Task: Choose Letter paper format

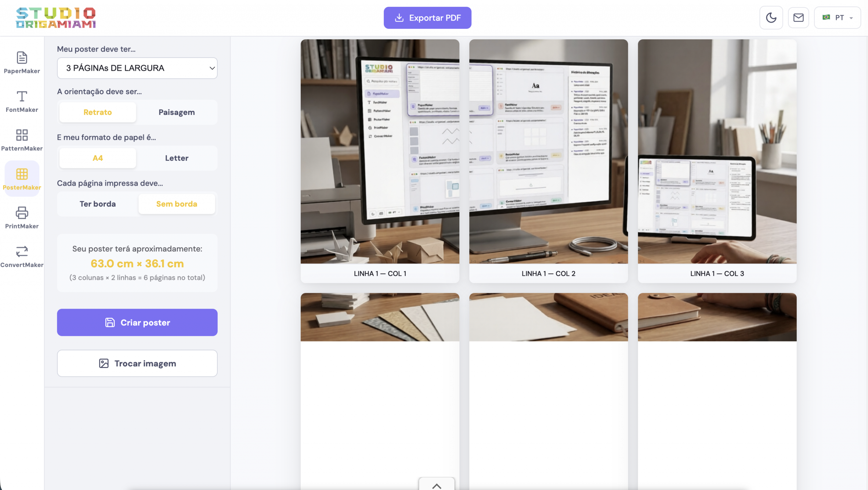Action: [177, 158]
